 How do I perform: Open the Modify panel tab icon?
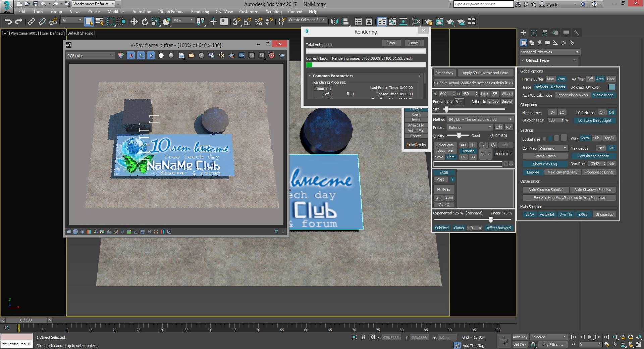click(534, 33)
